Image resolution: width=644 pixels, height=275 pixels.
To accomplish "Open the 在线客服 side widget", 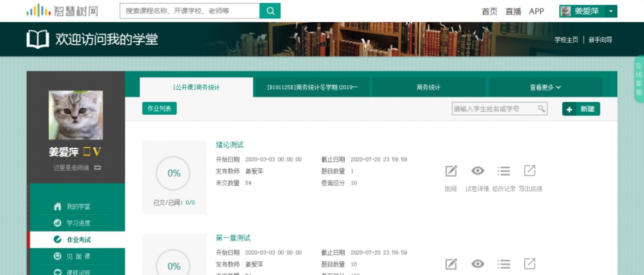I will tap(639, 79).
